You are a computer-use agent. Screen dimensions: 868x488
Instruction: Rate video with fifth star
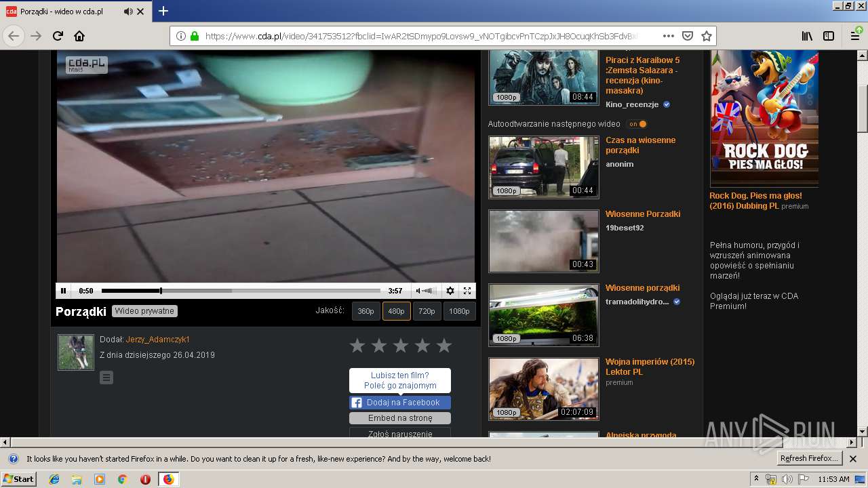[444, 346]
